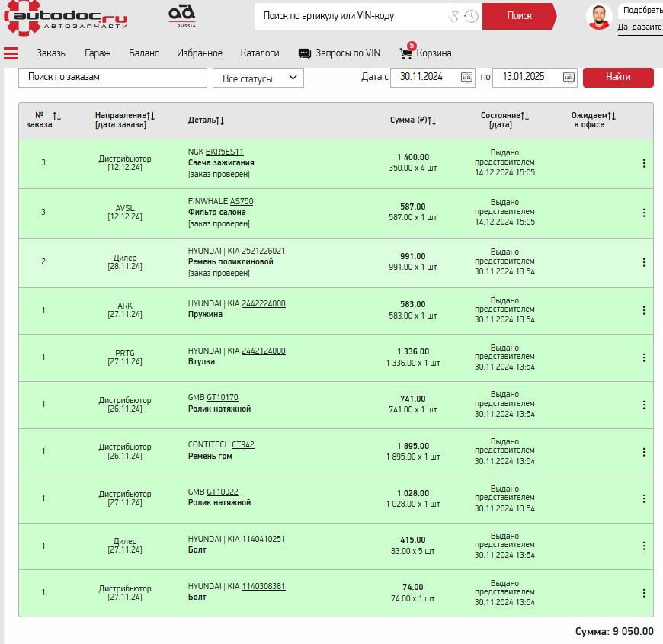This screenshot has width=663, height=644.
Task: Go to Корзина link
Action: tap(434, 53)
